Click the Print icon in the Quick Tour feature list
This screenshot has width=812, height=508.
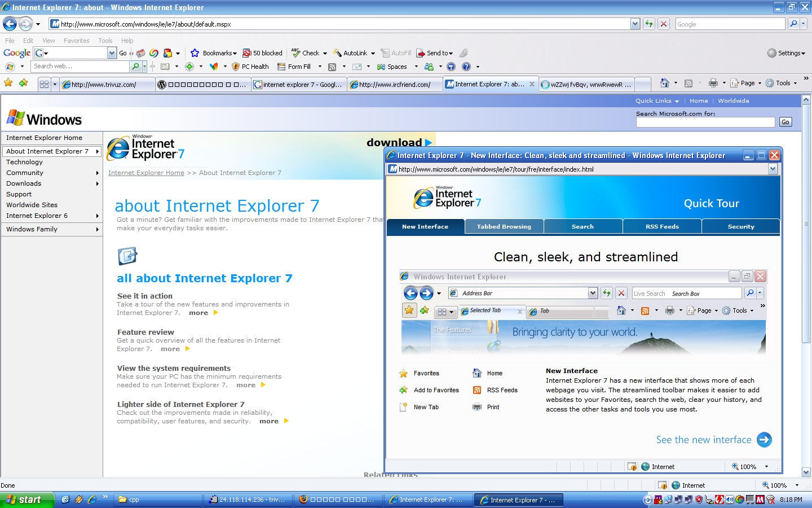click(x=477, y=407)
